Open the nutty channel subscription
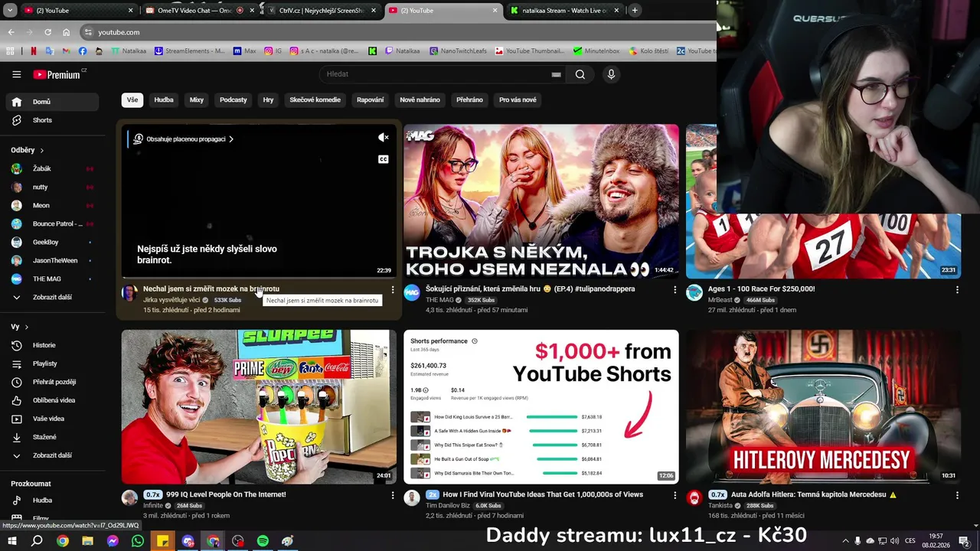The width and height of the screenshot is (980, 551). 52,187
